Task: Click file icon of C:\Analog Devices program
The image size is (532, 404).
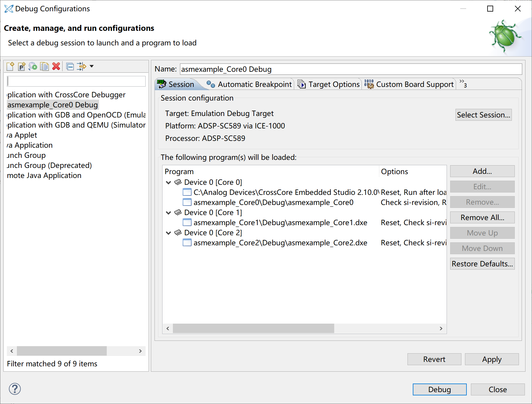Action: (187, 192)
